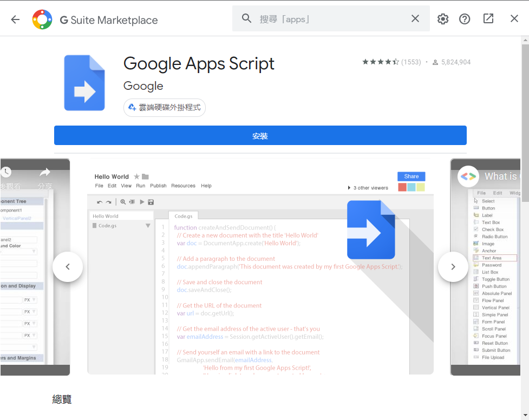Viewport: 529px width, 420px height.
Task: Show next screenshot in carousel
Action: [453, 267]
